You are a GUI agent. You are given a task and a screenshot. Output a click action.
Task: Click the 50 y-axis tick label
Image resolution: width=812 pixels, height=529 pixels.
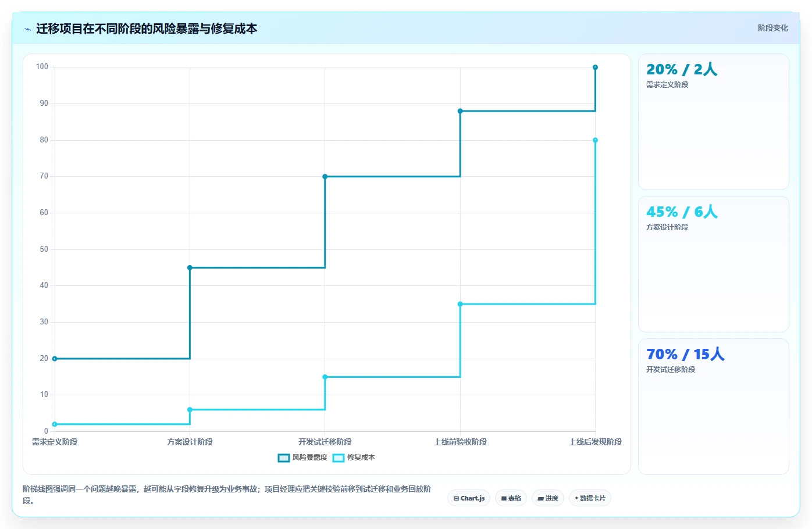tap(44, 249)
